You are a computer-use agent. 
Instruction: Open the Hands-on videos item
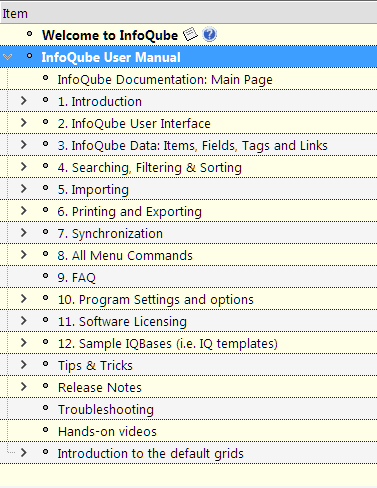107,432
